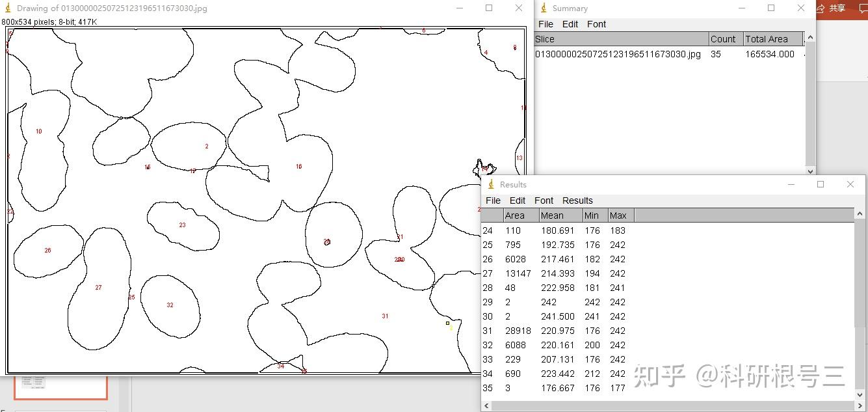Click the microscope icon in the Results window title
Viewport: 868px width, 412px height.
(x=491, y=185)
